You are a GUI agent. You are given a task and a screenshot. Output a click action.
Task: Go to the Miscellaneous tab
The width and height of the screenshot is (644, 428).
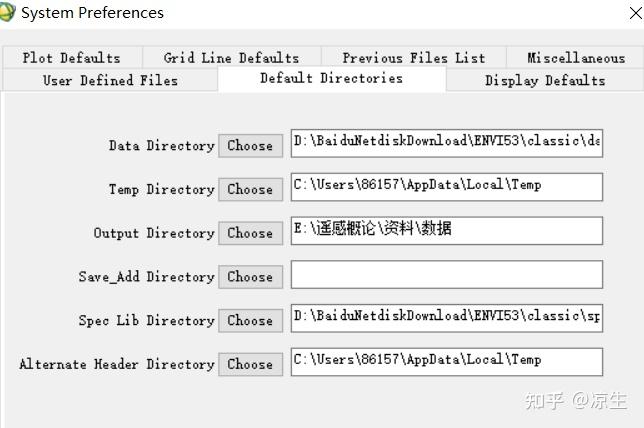575,58
